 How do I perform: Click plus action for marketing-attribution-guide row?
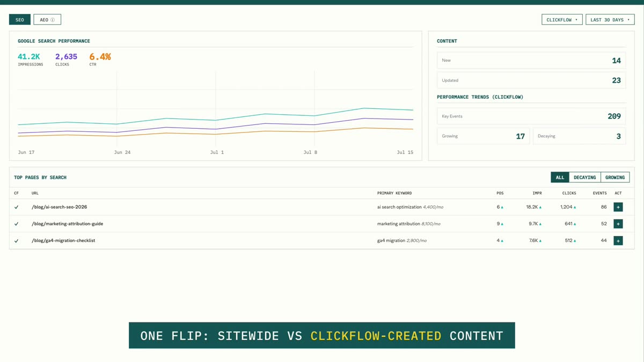pyautogui.click(x=618, y=224)
